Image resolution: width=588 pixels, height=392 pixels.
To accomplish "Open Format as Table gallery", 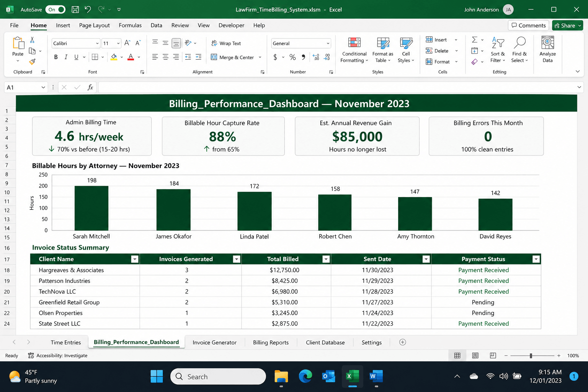I will point(383,50).
